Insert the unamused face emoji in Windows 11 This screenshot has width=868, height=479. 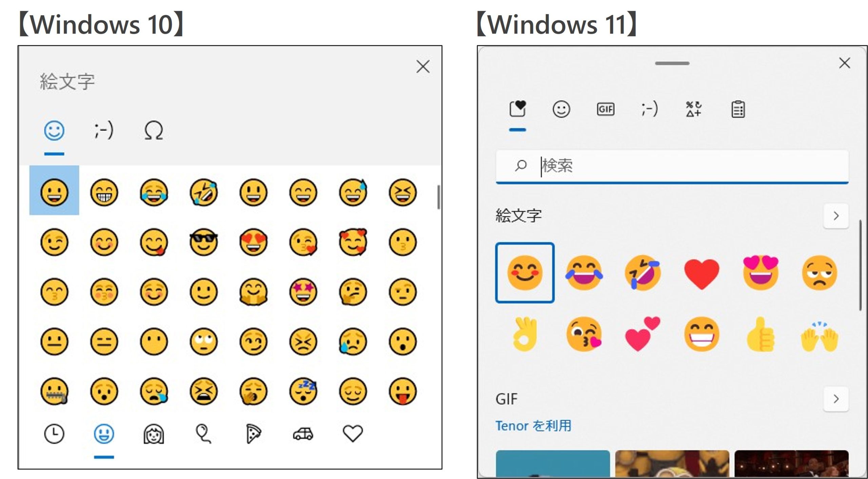(x=820, y=273)
